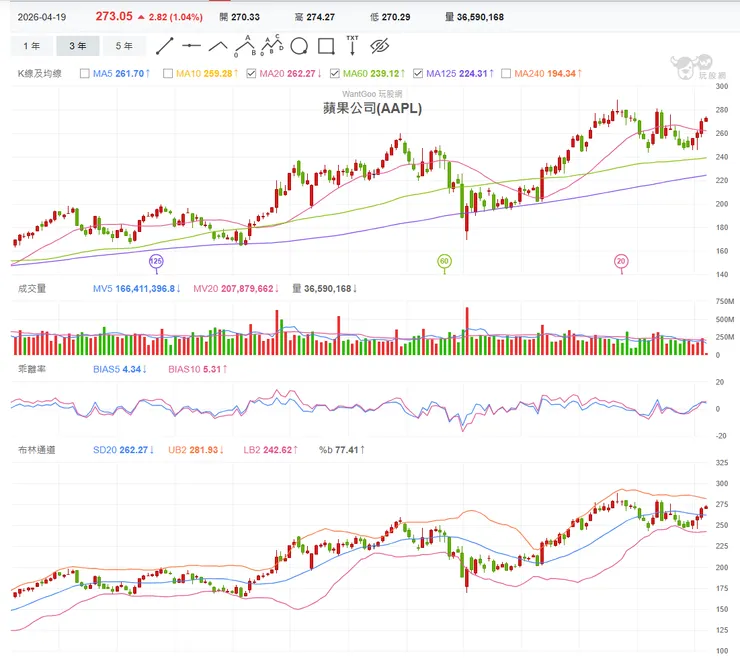Pick the A-B-C-D wave pattern tool
The height and width of the screenshot is (659, 740).
pyautogui.click(x=272, y=45)
